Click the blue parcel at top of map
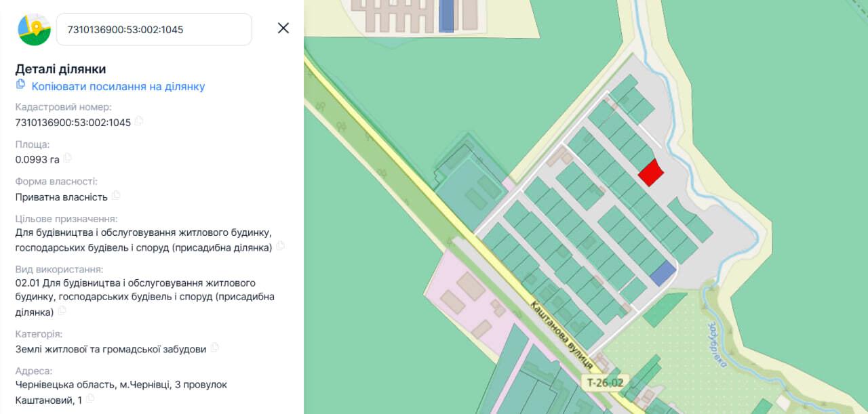The width and height of the screenshot is (868, 414). 446,16
